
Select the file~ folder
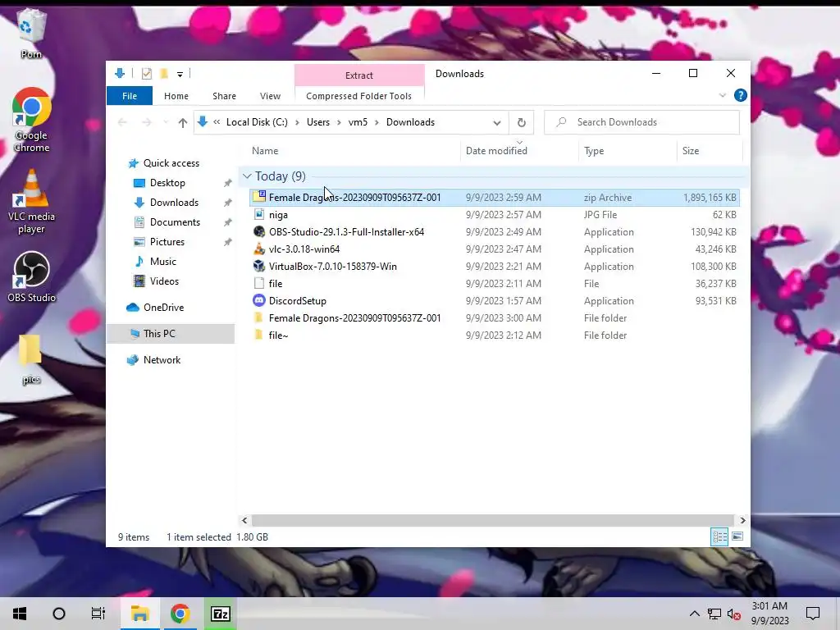coord(494,335)
